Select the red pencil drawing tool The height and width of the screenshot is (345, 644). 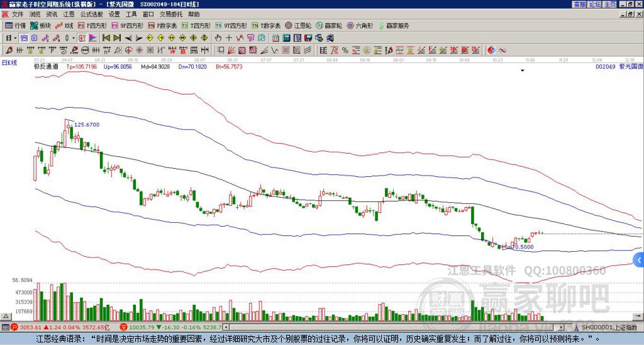9,50
